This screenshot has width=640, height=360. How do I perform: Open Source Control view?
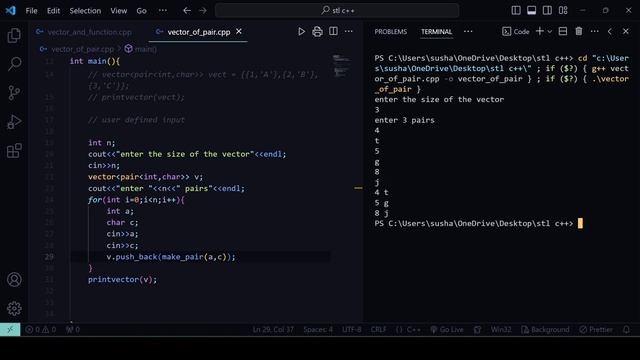[14, 93]
